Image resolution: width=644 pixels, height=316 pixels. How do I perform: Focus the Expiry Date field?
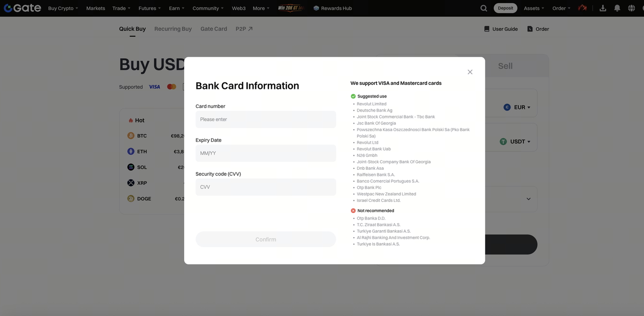[266, 153]
